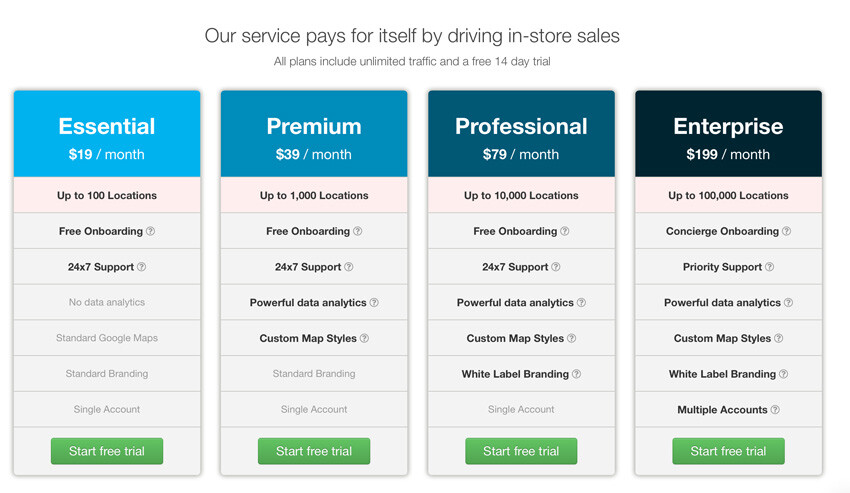The width and height of the screenshot is (850, 493).
Task: Click help icon beside Premium Custom Map Styles
Action: 364,338
